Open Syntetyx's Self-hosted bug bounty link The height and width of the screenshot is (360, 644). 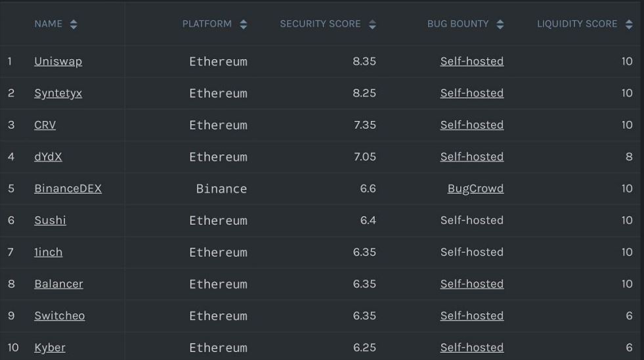pyautogui.click(x=472, y=93)
